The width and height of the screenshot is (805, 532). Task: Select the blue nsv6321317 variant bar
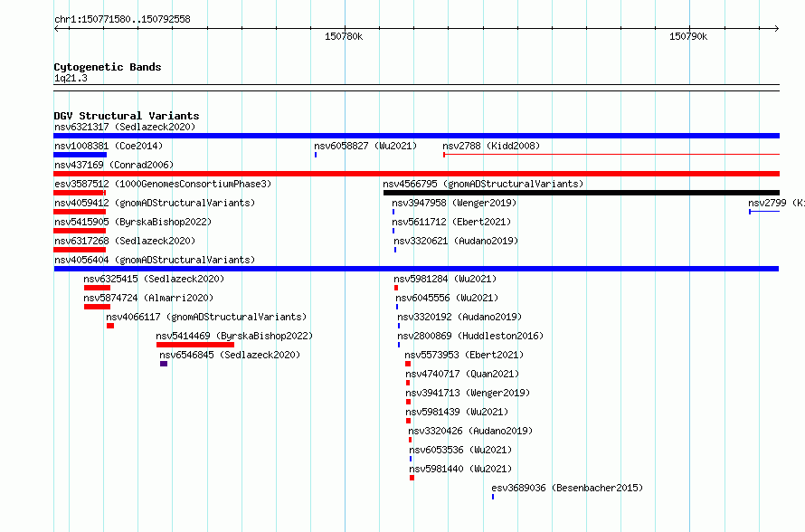[x=416, y=136]
